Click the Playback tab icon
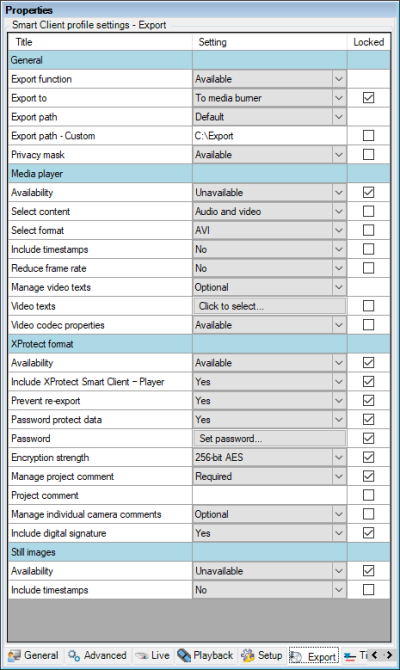 184,655
